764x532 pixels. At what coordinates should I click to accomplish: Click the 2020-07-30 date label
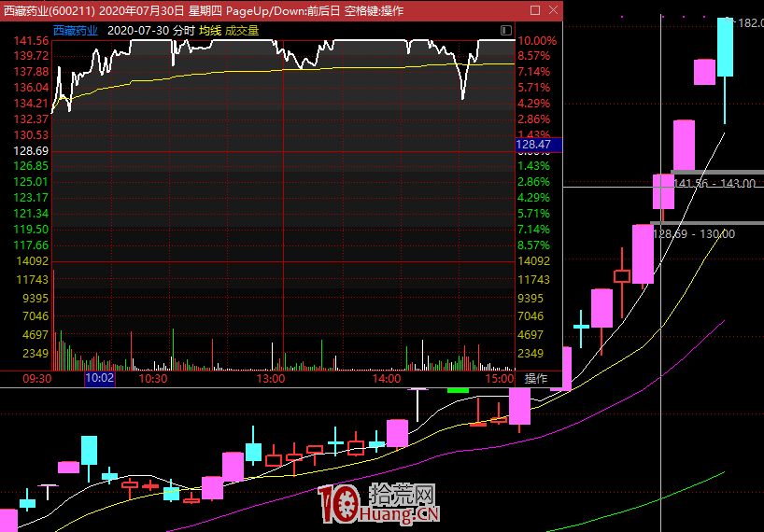[x=138, y=31]
